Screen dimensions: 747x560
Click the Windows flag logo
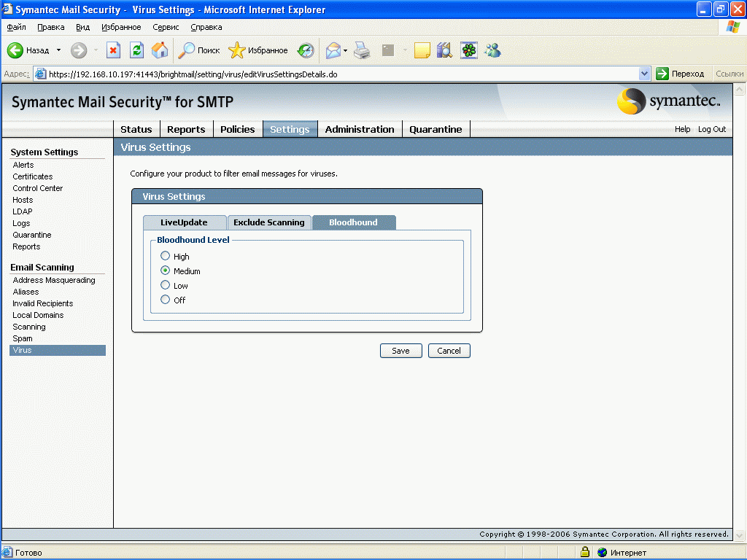pos(733,27)
